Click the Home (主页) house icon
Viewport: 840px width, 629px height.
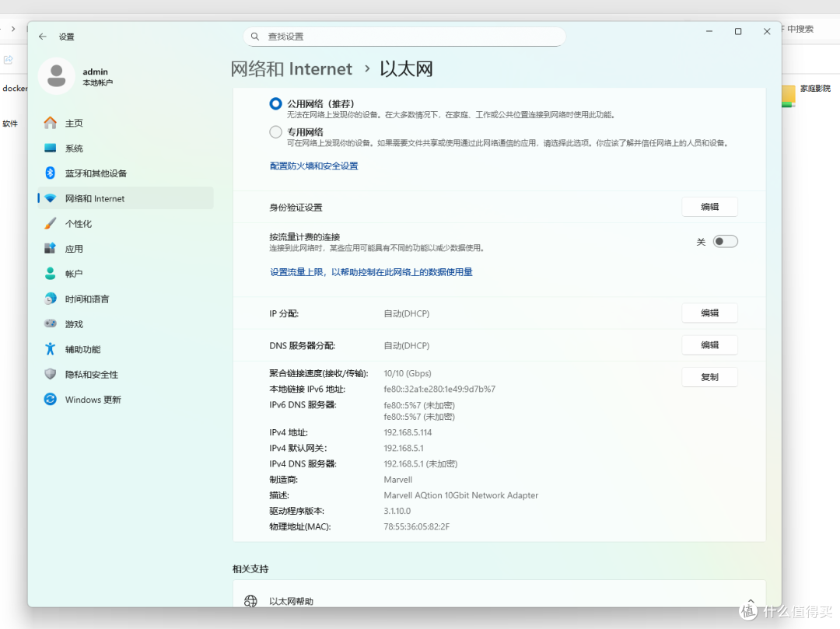click(x=51, y=123)
